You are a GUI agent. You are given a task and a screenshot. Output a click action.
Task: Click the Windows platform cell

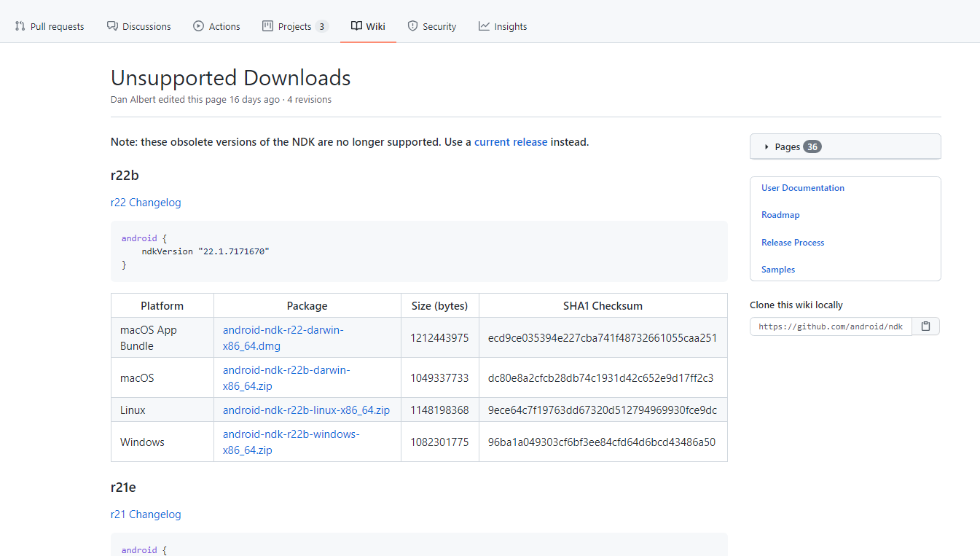tap(162, 442)
